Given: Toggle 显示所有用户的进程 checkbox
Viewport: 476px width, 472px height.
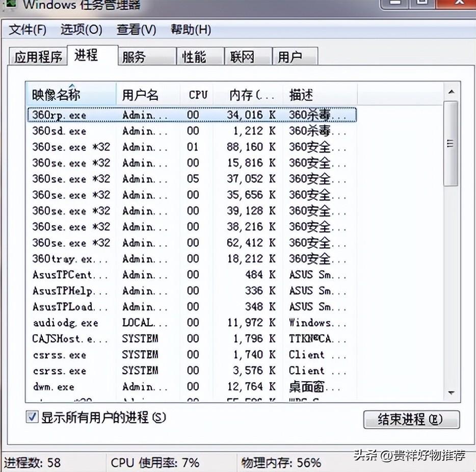Looking at the screenshot, I should point(32,417).
